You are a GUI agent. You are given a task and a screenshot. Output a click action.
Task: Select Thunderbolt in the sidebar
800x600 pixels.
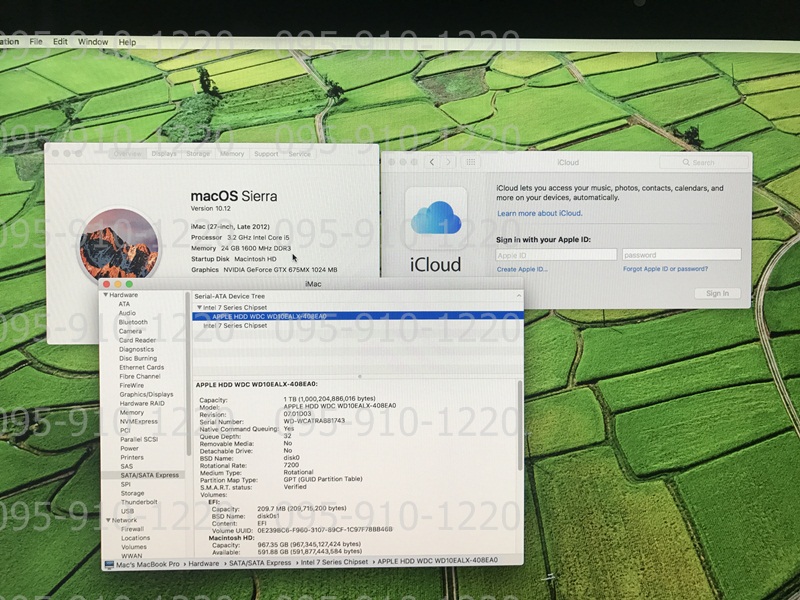coord(139,502)
